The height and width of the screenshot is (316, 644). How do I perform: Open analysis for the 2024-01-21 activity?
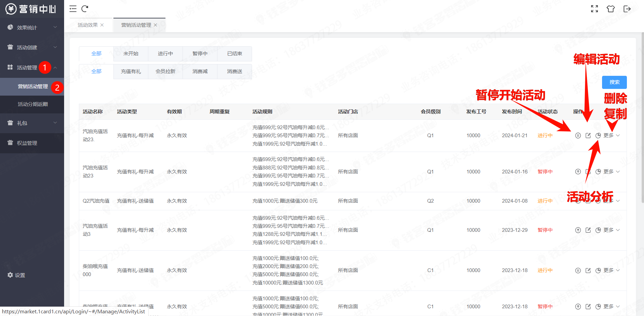click(598, 136)
